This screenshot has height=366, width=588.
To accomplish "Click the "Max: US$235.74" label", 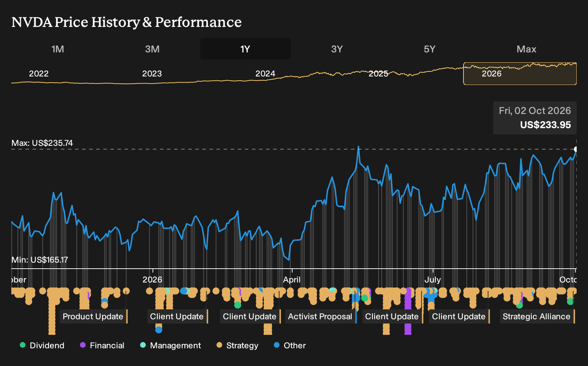I will tap(42, 143).
